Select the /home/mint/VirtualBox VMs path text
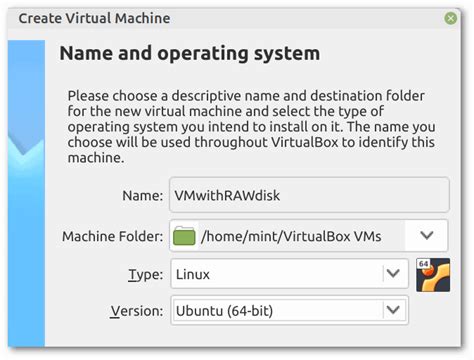The width and height of the screenshot is (474, 360). click(x=291, y=236)
